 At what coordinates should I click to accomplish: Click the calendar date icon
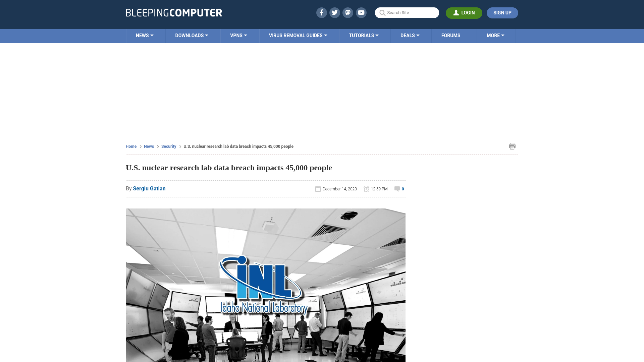[x=318, y=189]
